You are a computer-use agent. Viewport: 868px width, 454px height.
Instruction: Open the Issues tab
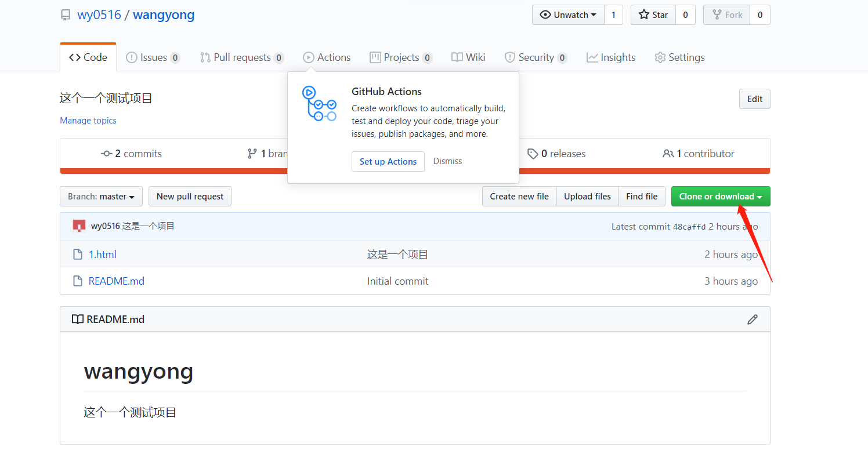(x=153, y=57)
